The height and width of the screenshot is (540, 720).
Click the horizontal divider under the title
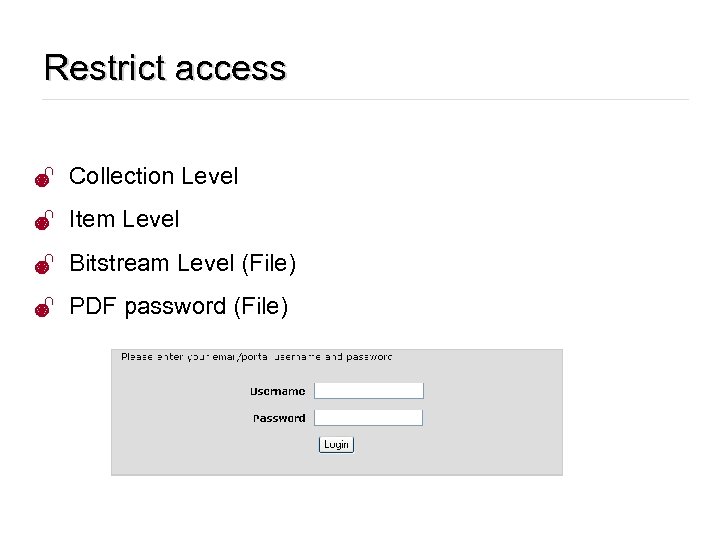pyautogui.click(x=365, y=100)
